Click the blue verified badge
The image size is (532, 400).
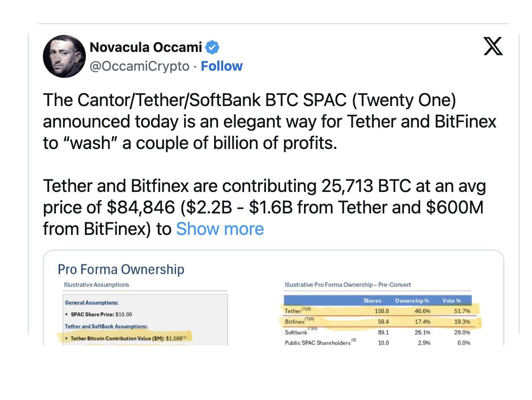pos(212,47)
